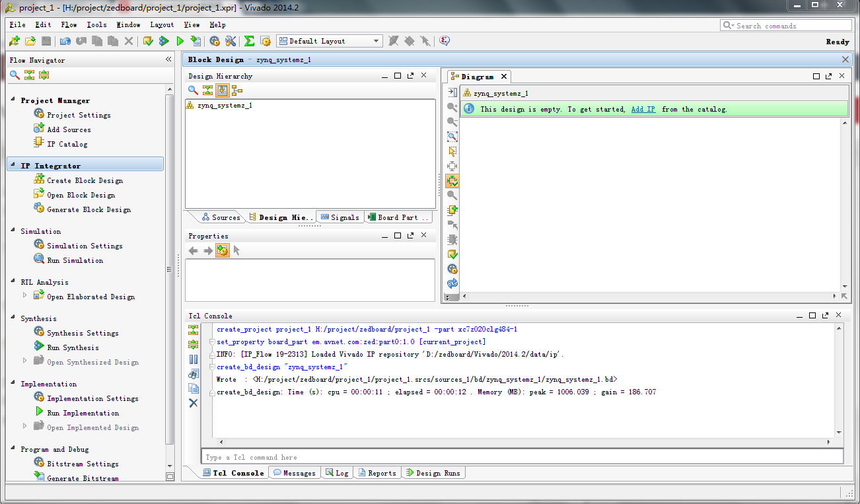Open the Reports tab
The width and height of the screenshot is (860, 504).
tap(376, 473)
